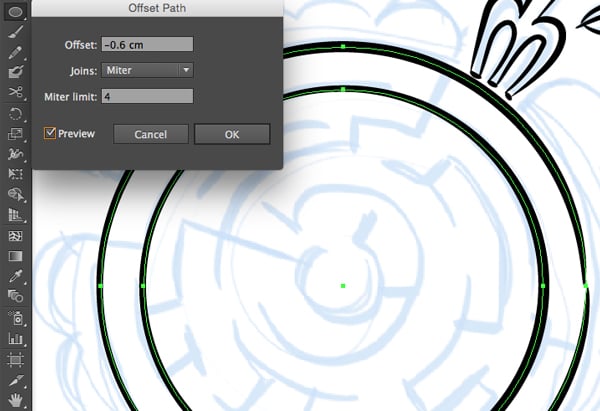Click the Offset Path dialog title bar

click(157, 8)
